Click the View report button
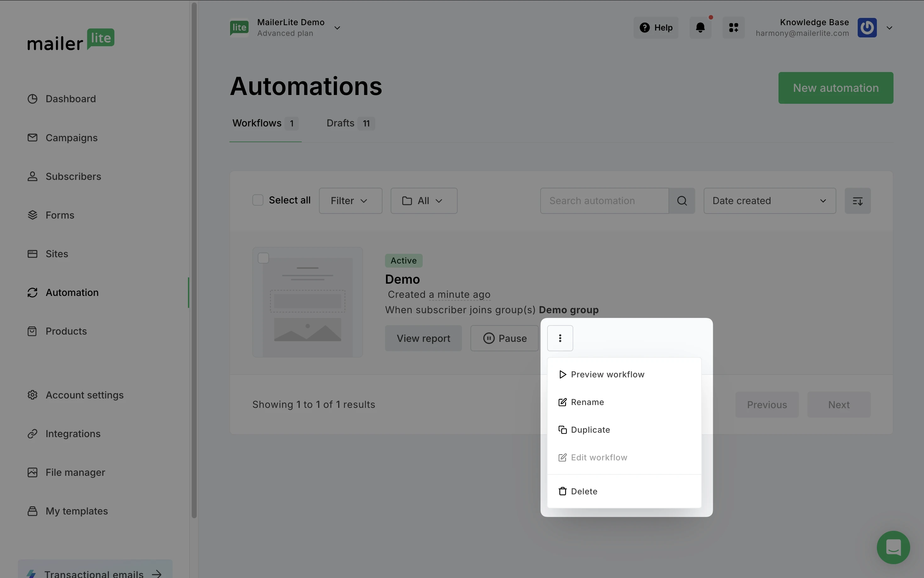The width and height of the screenshot is (924, 578). [x=423, y=338]
